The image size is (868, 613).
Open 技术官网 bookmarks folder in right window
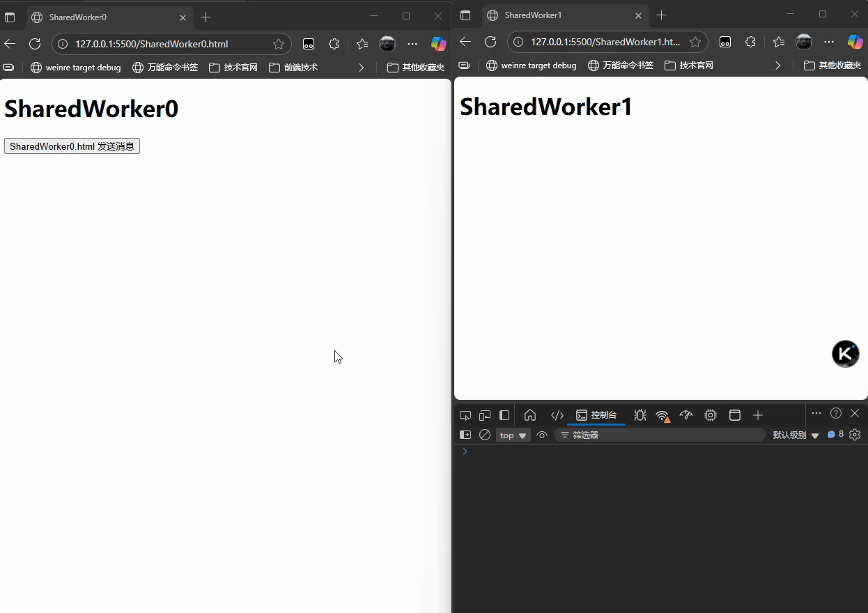[x=689, y=65]
